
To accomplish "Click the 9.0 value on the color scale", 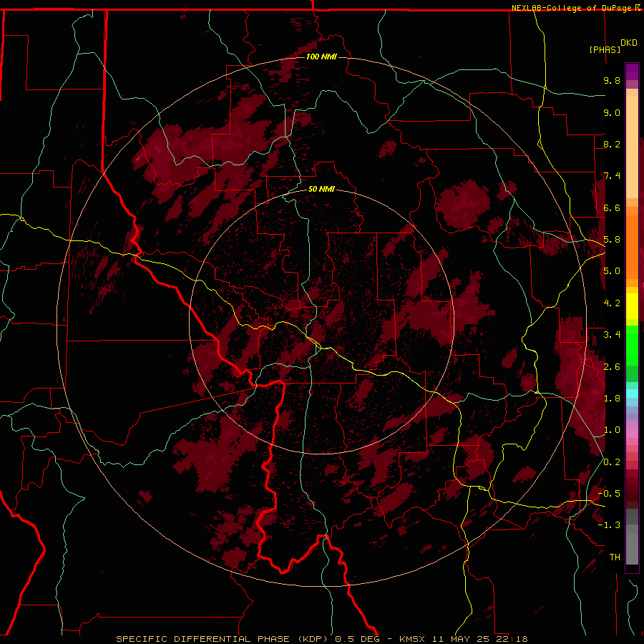I will tap(612, 112).
